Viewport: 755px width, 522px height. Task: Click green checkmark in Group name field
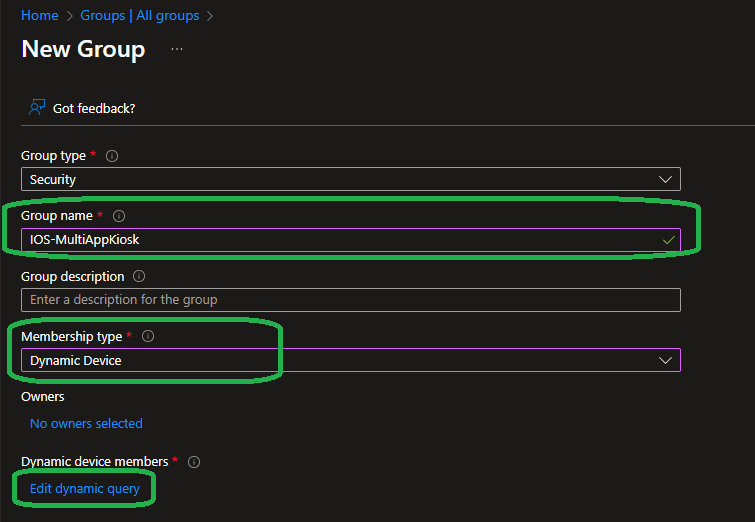click(668, 240)
